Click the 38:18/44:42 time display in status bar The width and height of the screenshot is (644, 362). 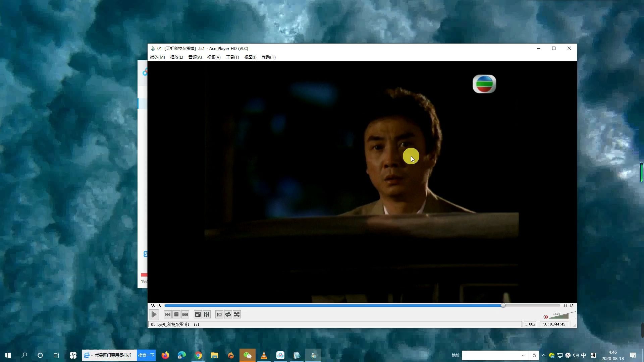point(554,324)
